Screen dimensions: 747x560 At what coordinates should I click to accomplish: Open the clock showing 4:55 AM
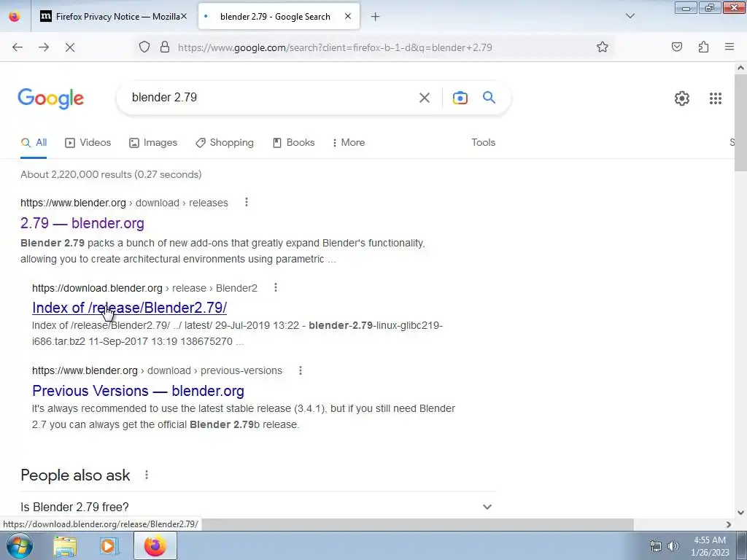pyautogui.click(x=710, y=546)
